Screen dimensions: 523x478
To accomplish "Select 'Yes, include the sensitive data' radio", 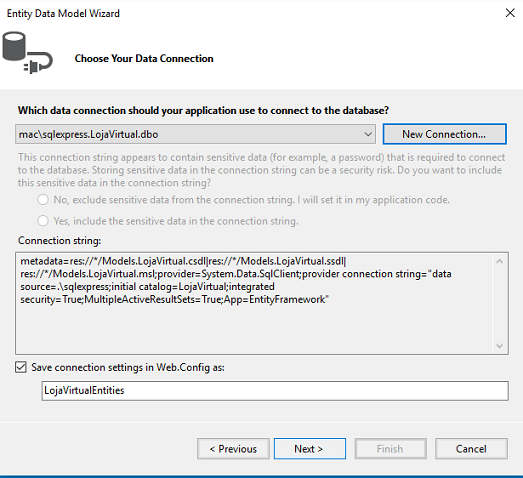I will (43, 221).
